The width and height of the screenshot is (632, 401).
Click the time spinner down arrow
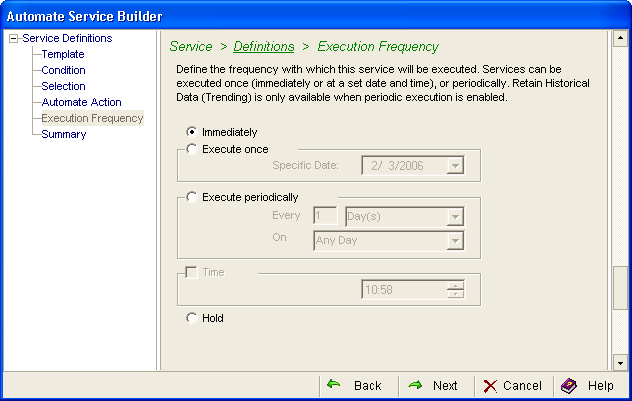point(455,294)
